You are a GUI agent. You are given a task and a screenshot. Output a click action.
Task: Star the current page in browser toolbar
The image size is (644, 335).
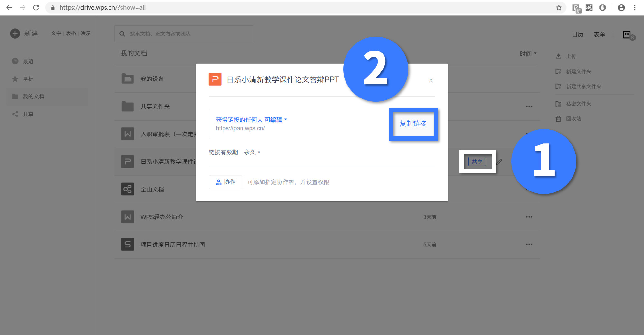[x=559, y=7]
